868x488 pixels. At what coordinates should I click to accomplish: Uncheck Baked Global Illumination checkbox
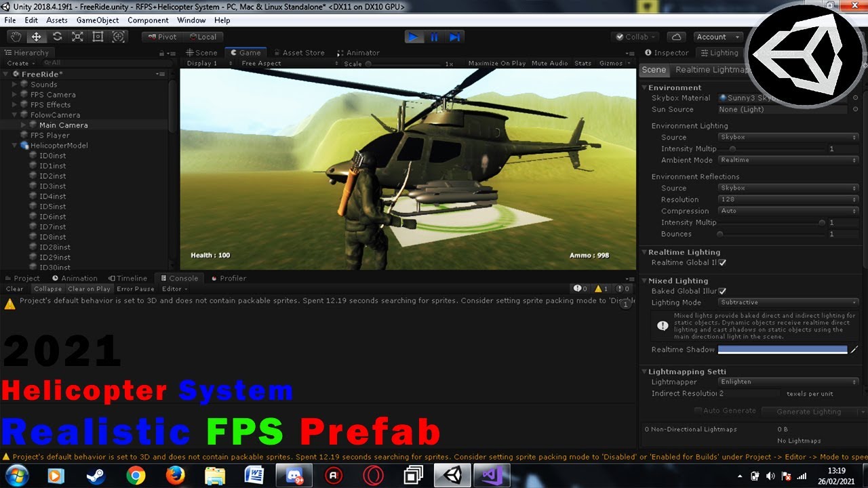pos(723,291)
